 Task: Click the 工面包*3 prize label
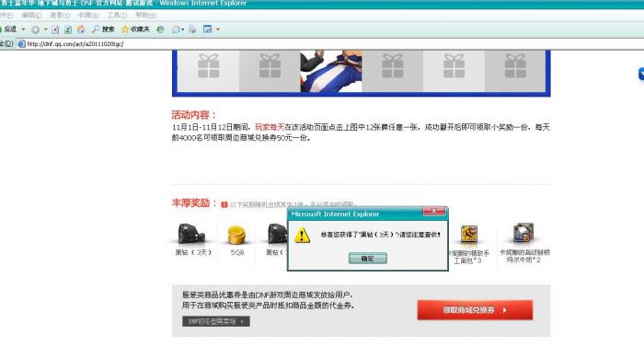pos(467,260)
